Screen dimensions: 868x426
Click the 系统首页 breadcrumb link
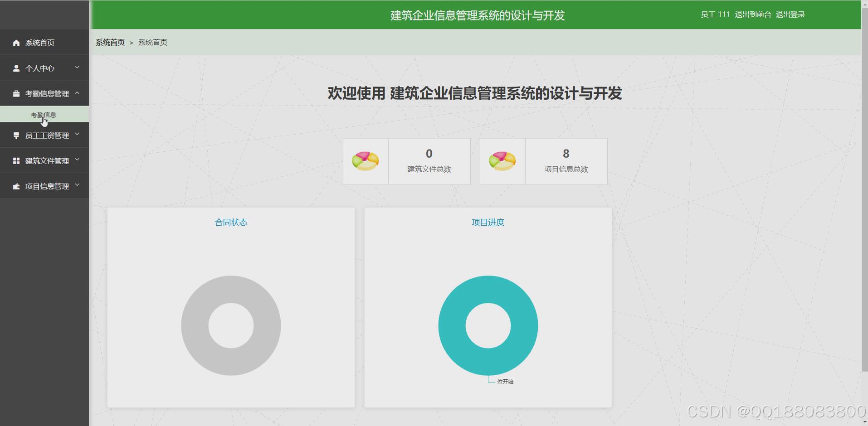tap(110, 42)
